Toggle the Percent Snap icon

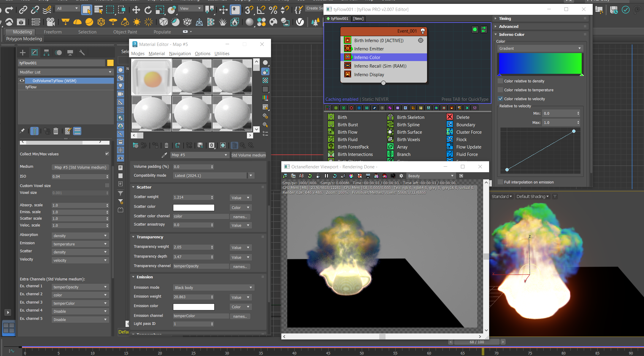[273, 10]
